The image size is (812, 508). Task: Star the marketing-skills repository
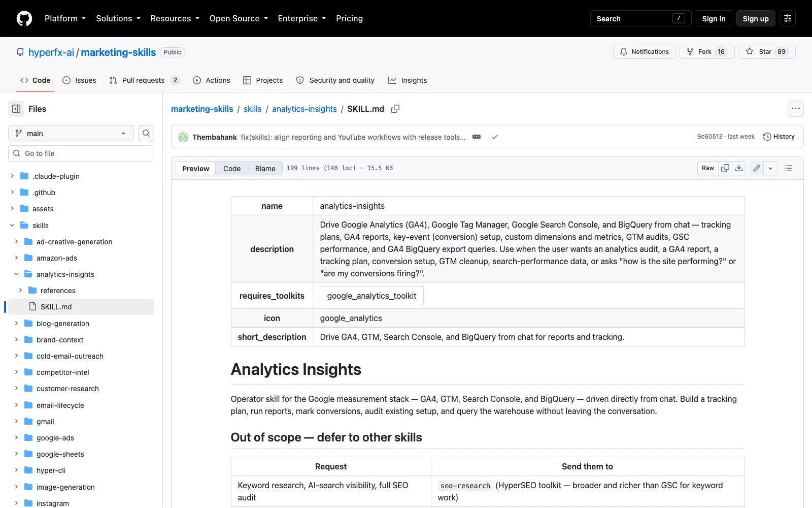[766, 52]
